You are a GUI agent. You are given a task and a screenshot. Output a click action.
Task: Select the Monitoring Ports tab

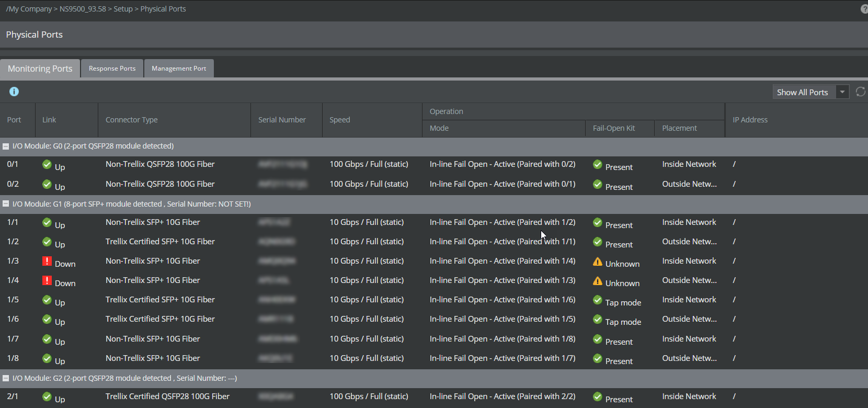point(40,69)
